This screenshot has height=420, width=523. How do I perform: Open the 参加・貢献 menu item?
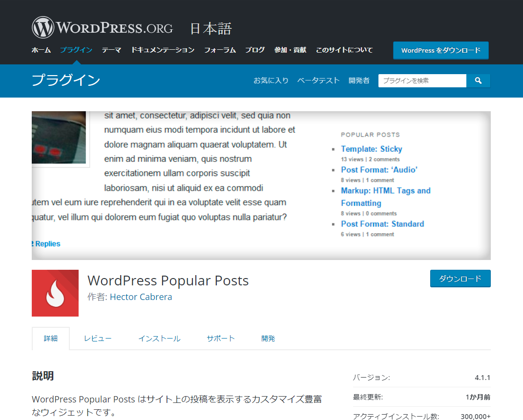(x=290, y=50)
